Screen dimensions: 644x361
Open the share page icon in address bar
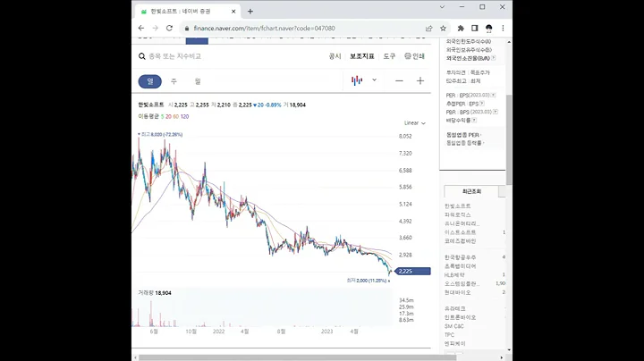[428, 29]
